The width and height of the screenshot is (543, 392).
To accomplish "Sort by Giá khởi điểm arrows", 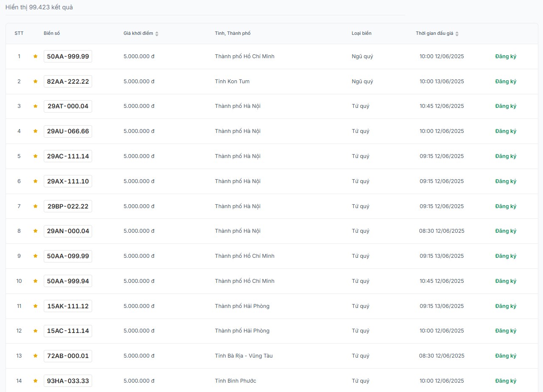I will 157,34.
